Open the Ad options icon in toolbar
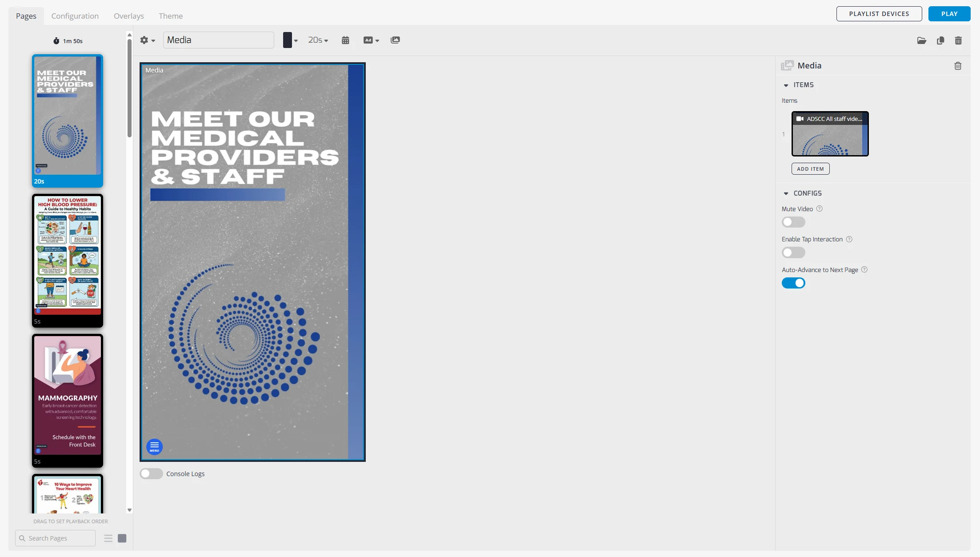Screen dimensions: 980x557 coord(371,40)
